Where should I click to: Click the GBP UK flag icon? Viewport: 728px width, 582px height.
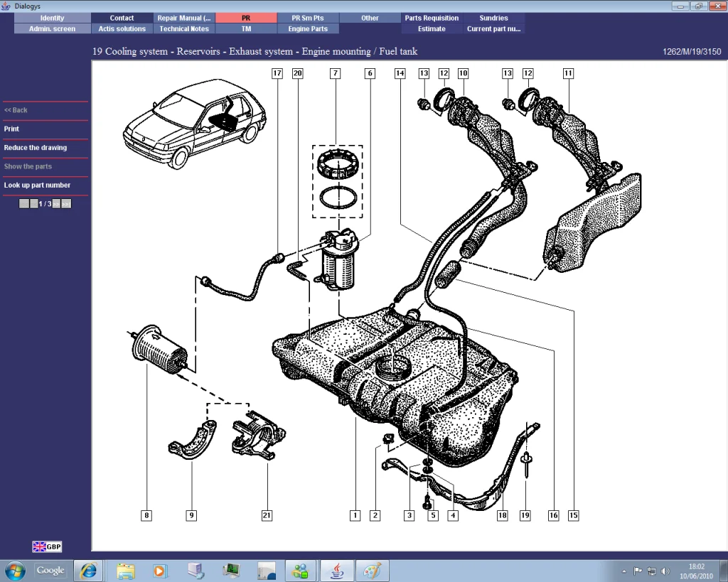pos(47,546)
